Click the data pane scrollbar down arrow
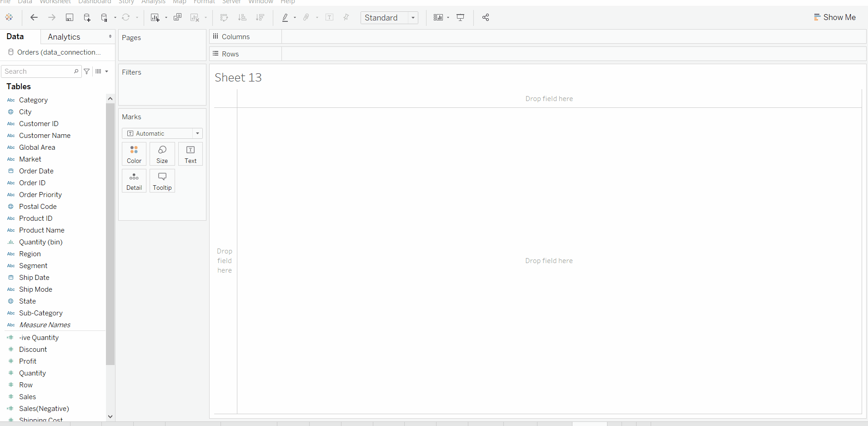This screenshot has height=426, width=868. [110, 416]
